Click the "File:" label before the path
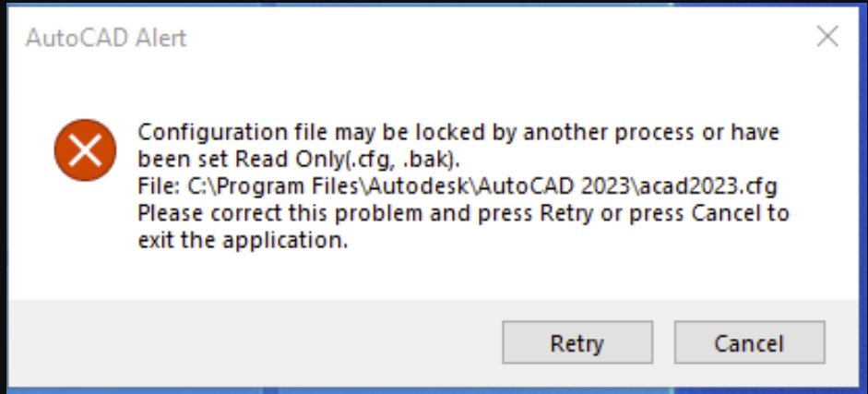The height and width of the screenshot is (394, 868). 158,186
